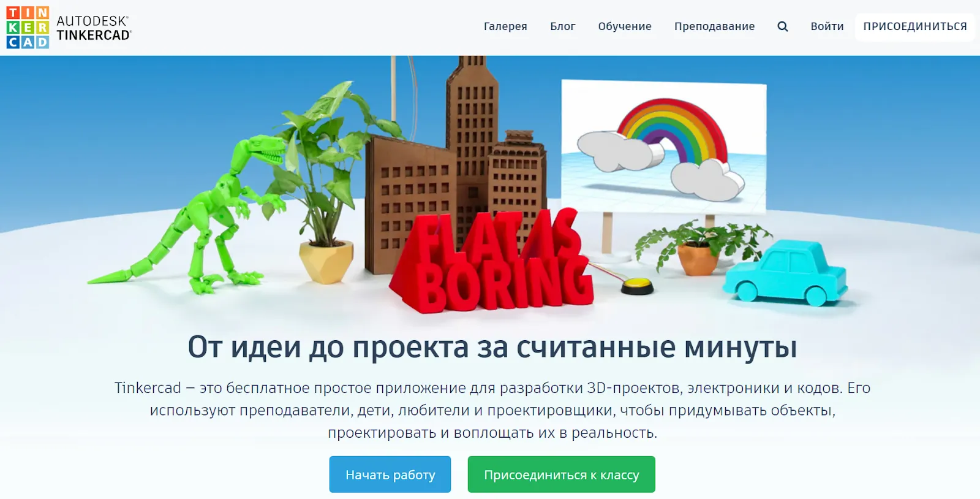Viewport: 980px width, 499px height.
Task: Click the Войти sign-in link
Action: pos(827,26)
